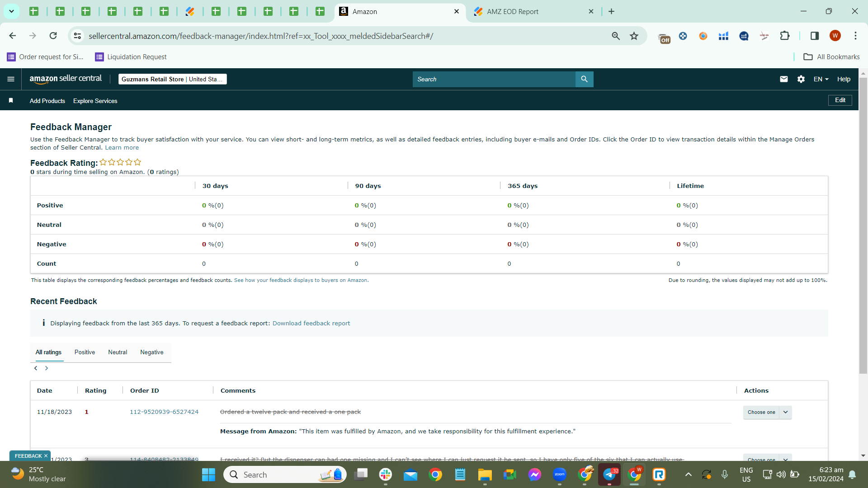
Task: Click the browser back arrow
Action: 13,36
